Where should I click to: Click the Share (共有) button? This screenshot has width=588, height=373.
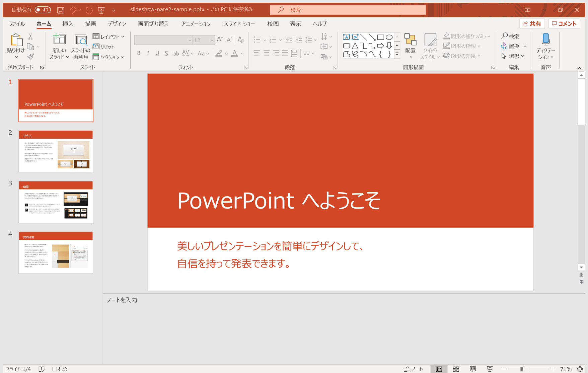pos(532,24)
